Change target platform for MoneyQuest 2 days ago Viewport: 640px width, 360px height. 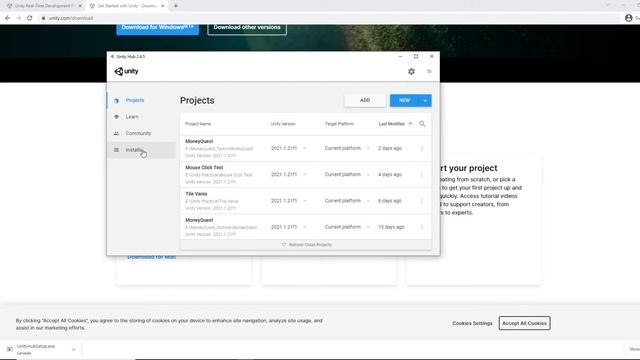347,149
